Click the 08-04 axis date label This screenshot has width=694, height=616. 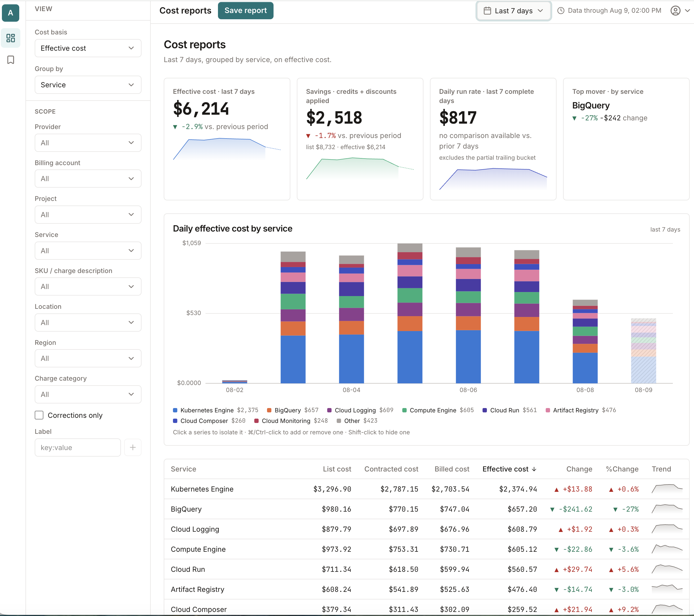351,390
